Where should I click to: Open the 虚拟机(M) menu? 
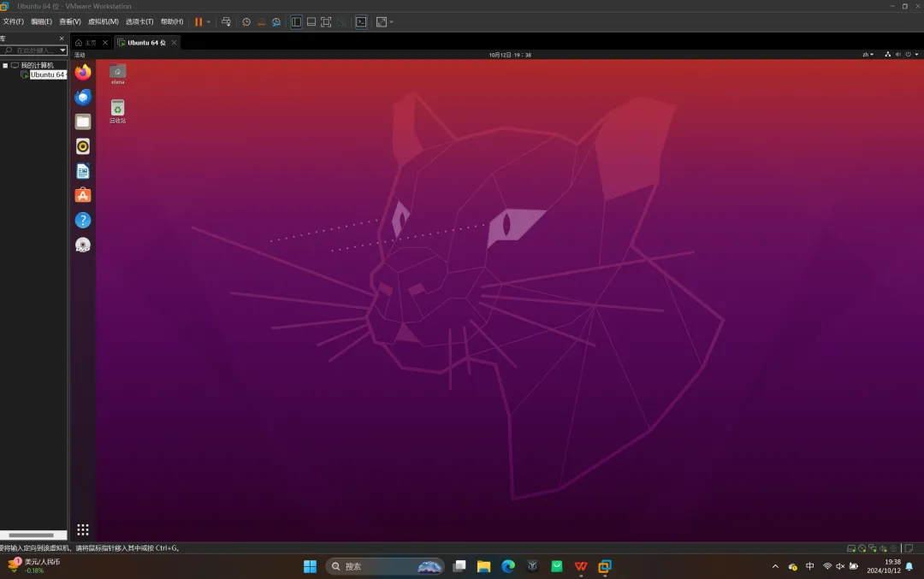pos(104,21)
